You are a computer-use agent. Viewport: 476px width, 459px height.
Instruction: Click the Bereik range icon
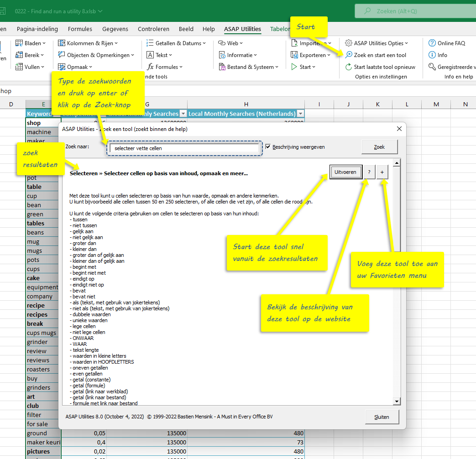[19, 55]
